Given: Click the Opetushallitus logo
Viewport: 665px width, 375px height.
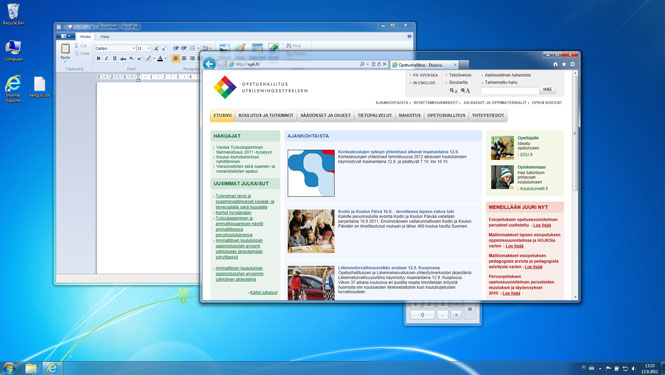Looking at the screenshot, I should pyautogui.click(x=260, y=87).
